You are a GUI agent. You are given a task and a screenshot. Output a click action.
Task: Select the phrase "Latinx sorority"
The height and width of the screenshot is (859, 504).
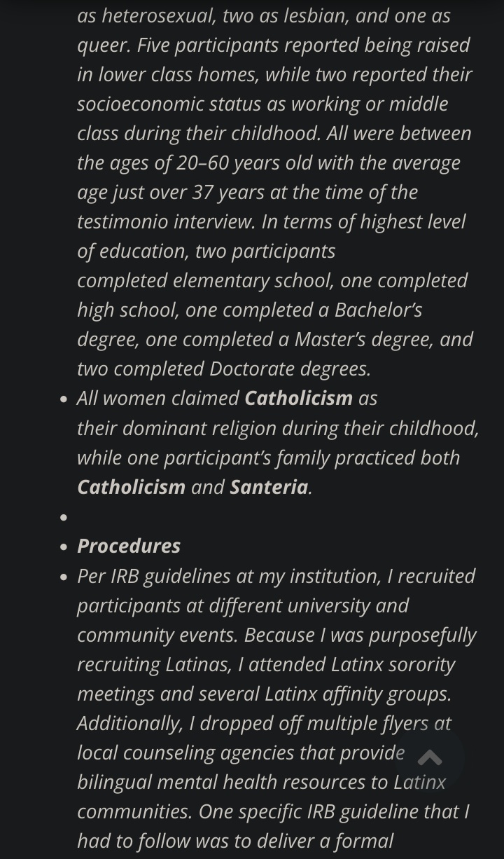pos(393,664)
